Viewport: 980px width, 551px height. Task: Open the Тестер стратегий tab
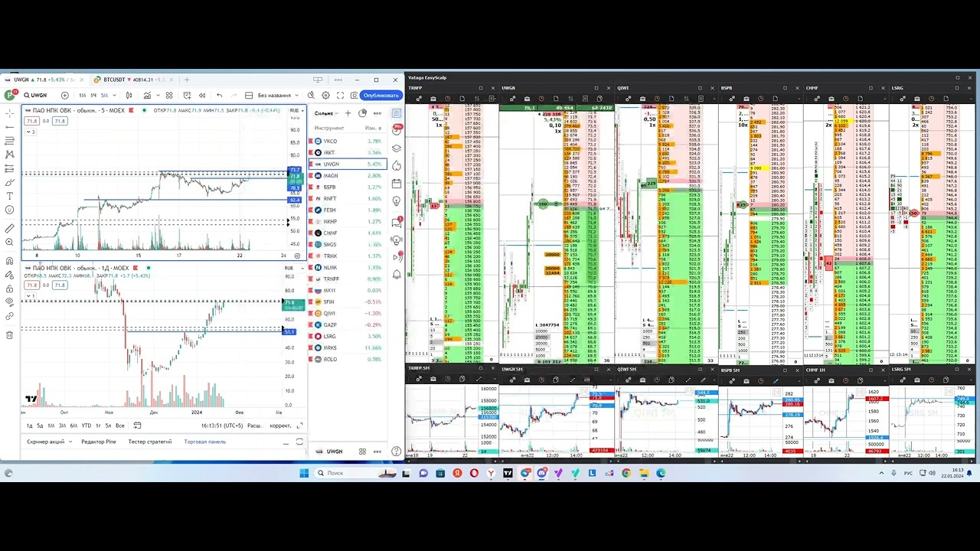click(x=150, y=442)
